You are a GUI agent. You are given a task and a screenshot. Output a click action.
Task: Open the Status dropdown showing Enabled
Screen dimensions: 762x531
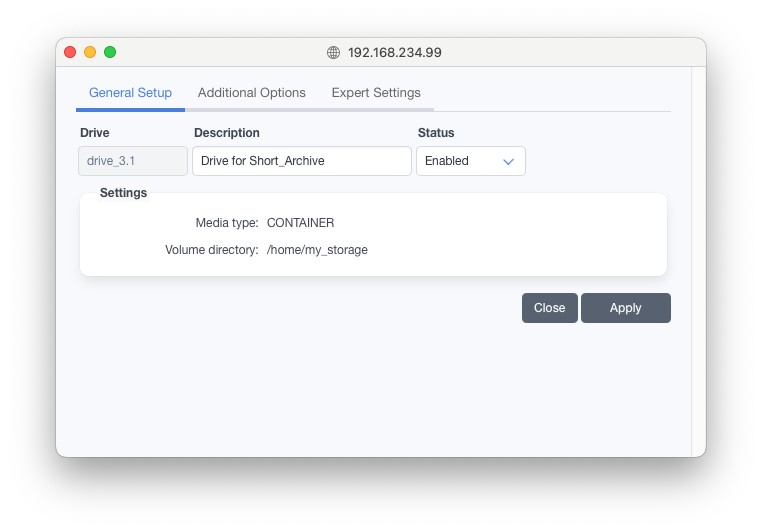(460, 161)
